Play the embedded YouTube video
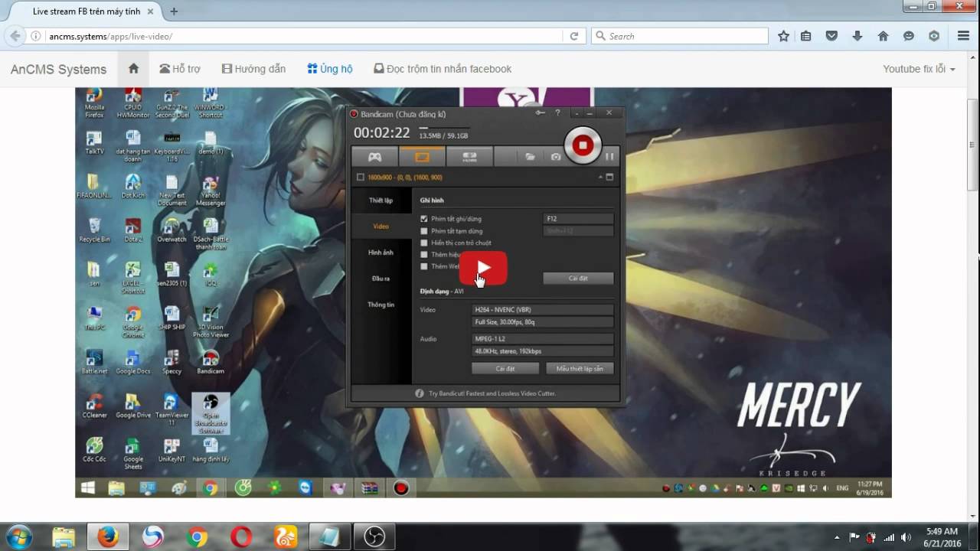980x551 pixels. click(x=483, y=268)
